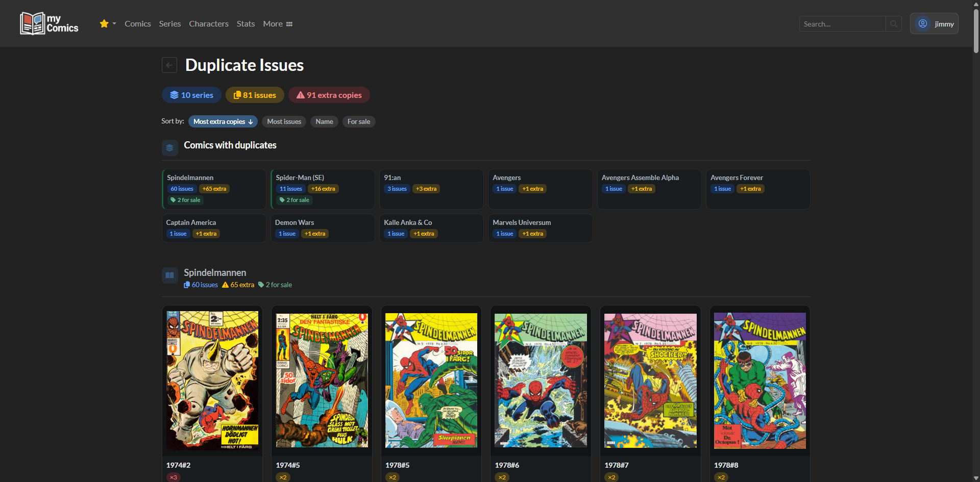The width and height of the screenshot is (980, 482).
Task: Click the 10 series badge
Action: 191,95
